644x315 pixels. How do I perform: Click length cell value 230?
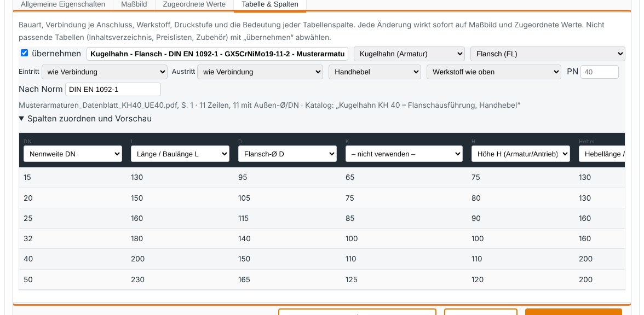pos(137,280)
